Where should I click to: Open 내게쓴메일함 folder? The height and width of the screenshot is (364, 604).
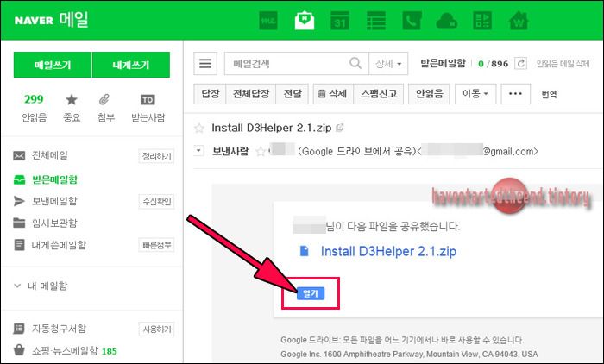(x=59, y=245)
